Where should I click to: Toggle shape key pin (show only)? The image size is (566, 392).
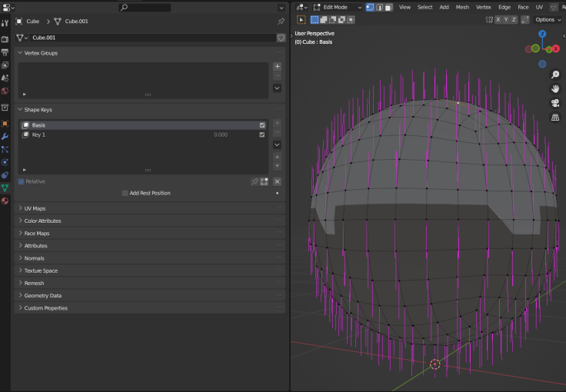[255, 181]
